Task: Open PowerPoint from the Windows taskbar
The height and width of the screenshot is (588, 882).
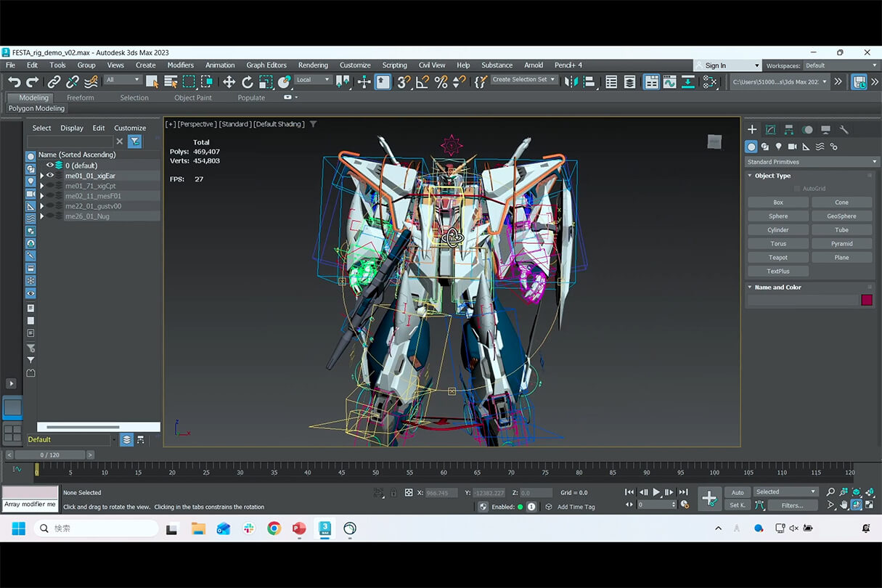Action: (299, 528)
